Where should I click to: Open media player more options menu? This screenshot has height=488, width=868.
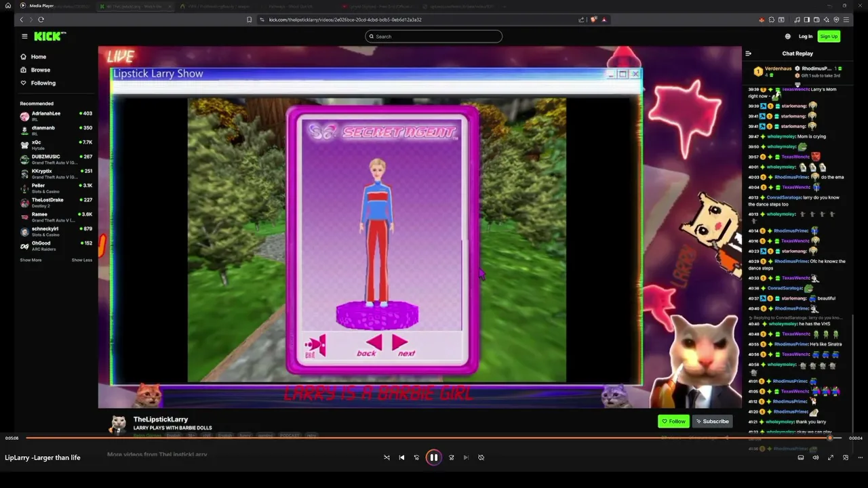click(x=859, y=457)
